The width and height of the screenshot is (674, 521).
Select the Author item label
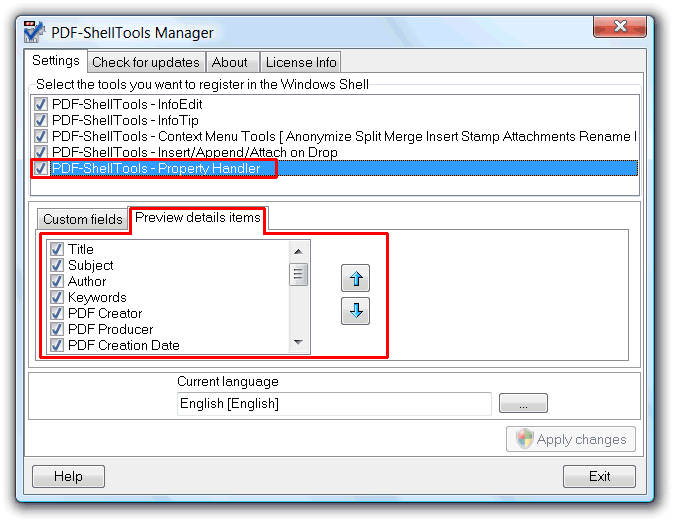tap(87, 281)
